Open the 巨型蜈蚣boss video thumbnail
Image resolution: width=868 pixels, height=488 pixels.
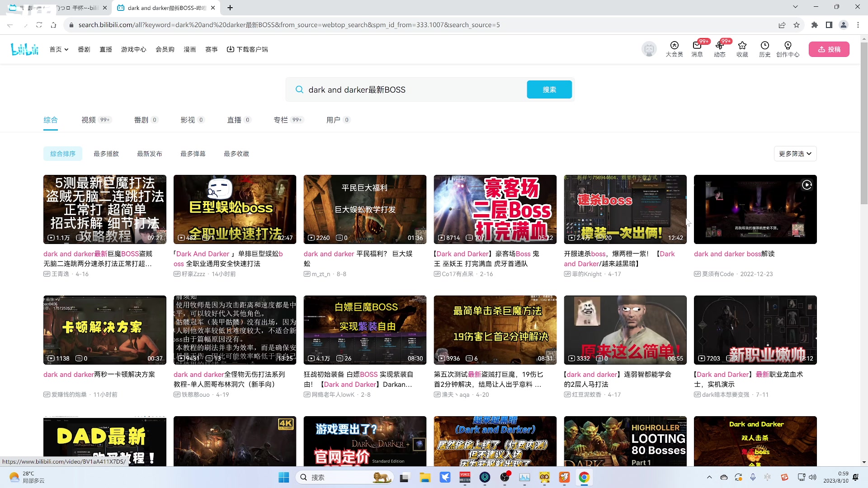[235, 209]
